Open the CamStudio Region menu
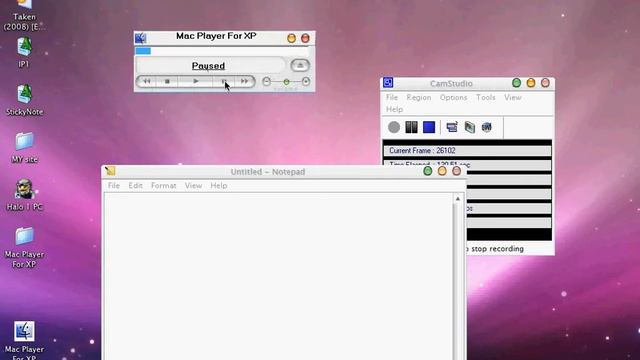 coord(419,98)
